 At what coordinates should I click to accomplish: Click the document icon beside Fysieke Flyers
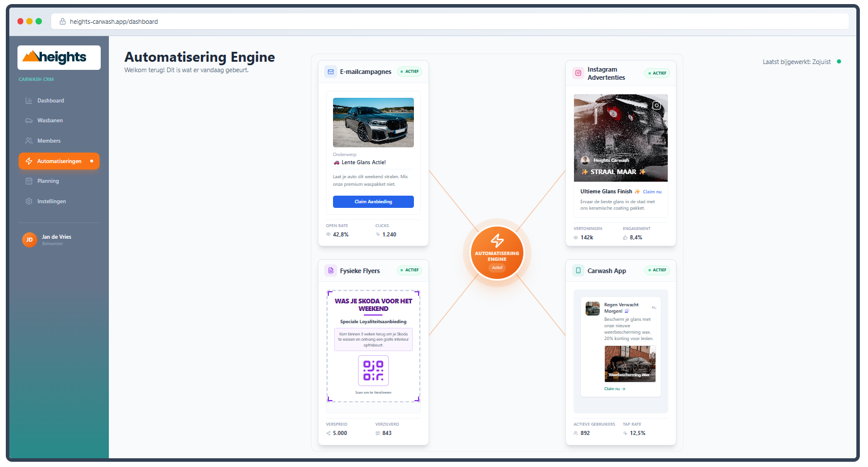331,271
